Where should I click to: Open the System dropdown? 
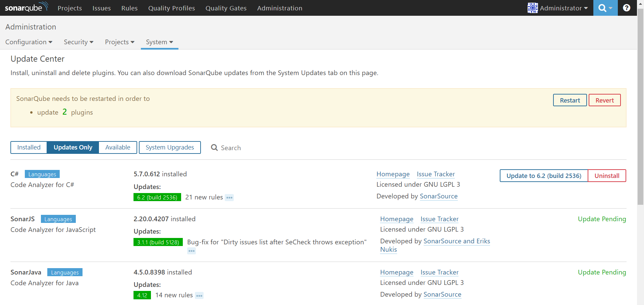pyautogui.click(x=159, y=42)
